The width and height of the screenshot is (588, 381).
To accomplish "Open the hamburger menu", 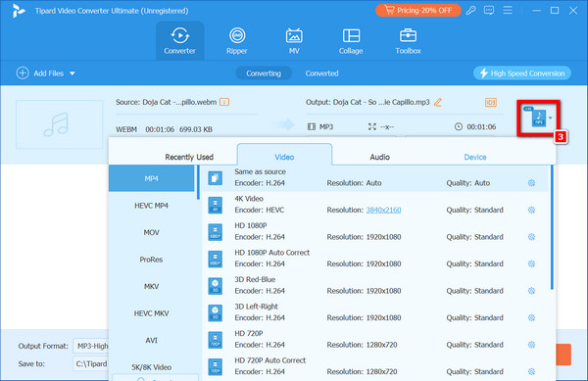I will [x=508, y=10].
